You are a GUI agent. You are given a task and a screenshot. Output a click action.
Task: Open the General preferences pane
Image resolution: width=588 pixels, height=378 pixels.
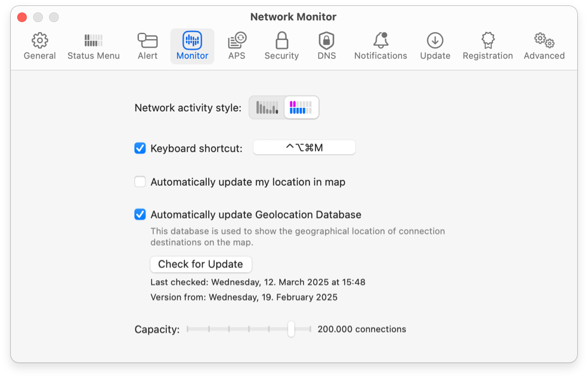[40, 47]
